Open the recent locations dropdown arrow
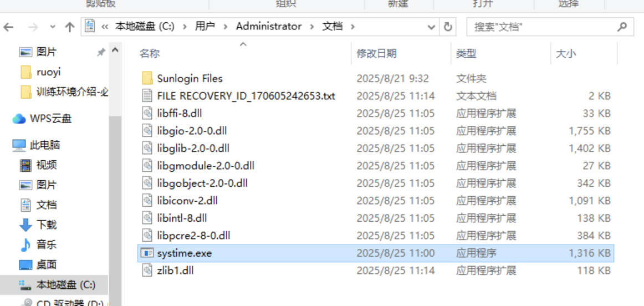This screenshot has height=306, width=644. click(x=53, y=27)
